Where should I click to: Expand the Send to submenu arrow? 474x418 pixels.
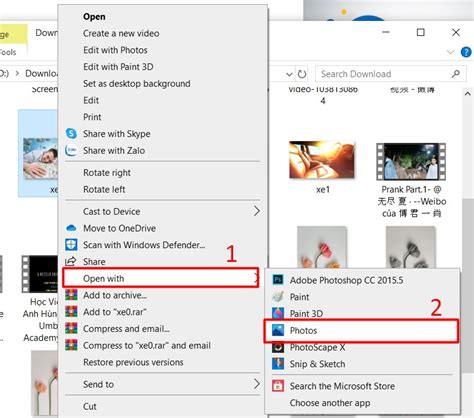coord(256,384)
